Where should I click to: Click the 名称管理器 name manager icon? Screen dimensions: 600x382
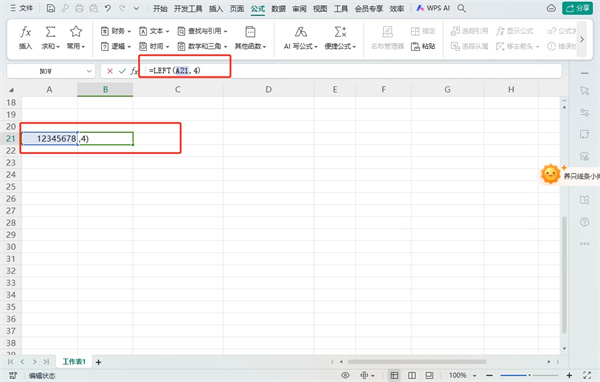point(388,32)
